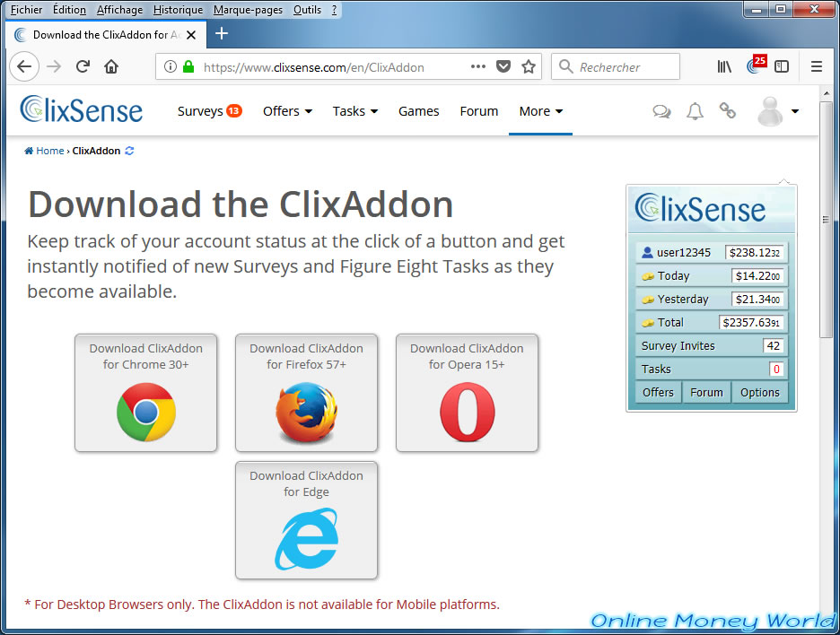Bookmark this page with the star icon
Viewport: 840px width, 635px height.
(x=529, y=67)
